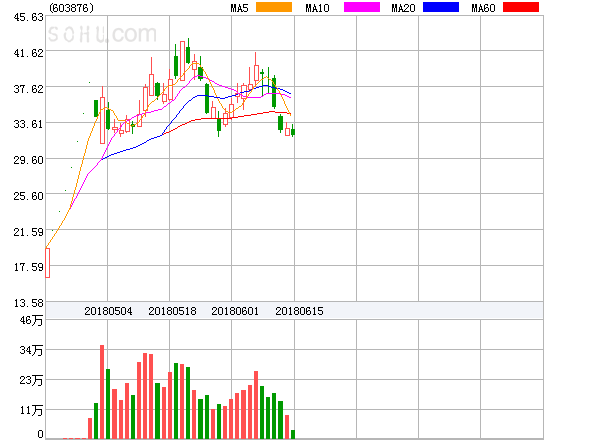The height and width of the screenshot is (440, 600).
Task: Click the 25.60 price axis label
Action: [28, 196]
